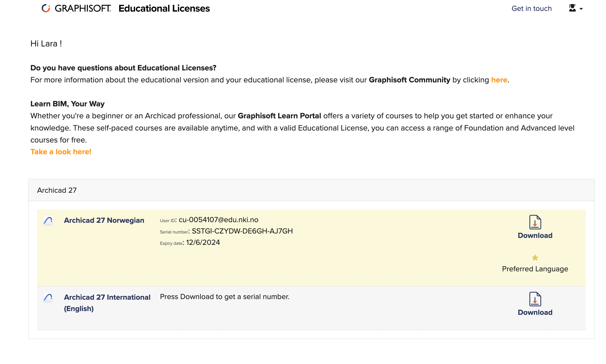Click the Educational Licenses page title

[164, 9]
